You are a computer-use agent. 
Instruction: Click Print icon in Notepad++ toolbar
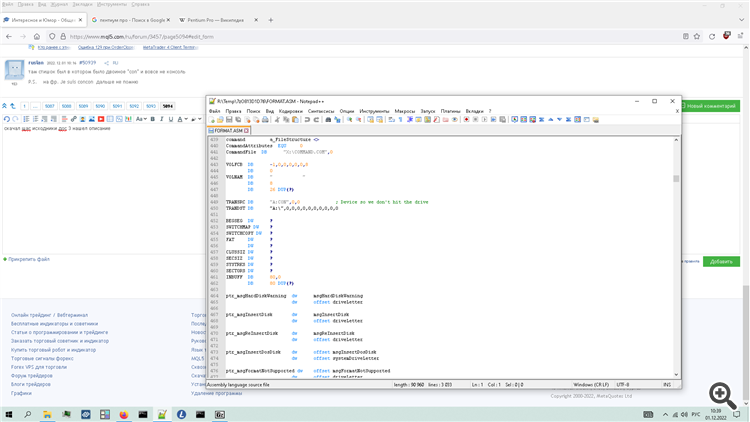coord(265,120)
